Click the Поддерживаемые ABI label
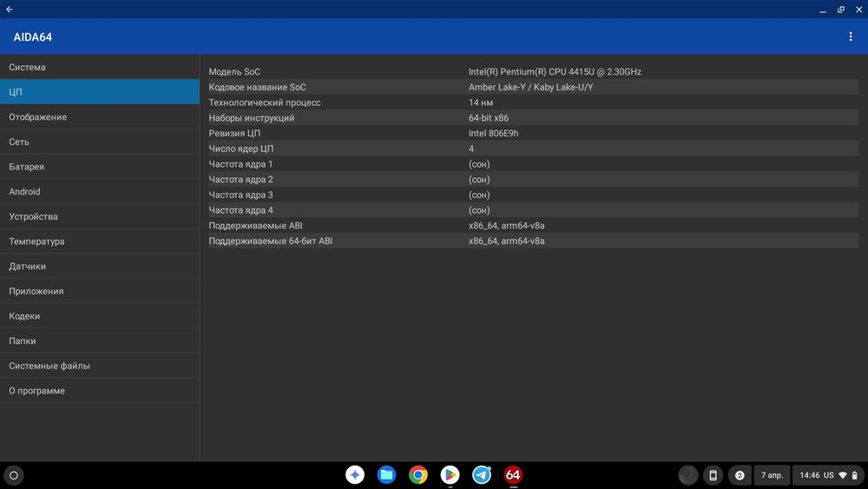 tap(255, 226)
